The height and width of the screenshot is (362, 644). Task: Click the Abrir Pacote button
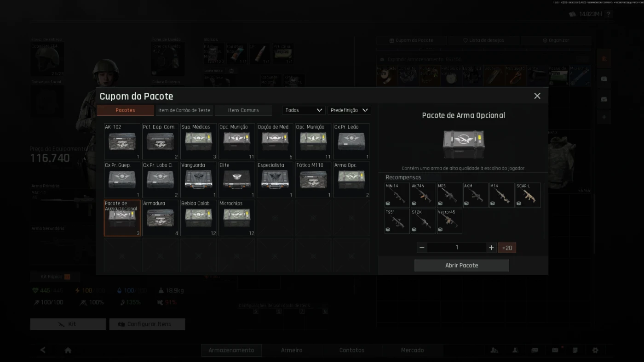pyautogui.click(x=462, y=266)
